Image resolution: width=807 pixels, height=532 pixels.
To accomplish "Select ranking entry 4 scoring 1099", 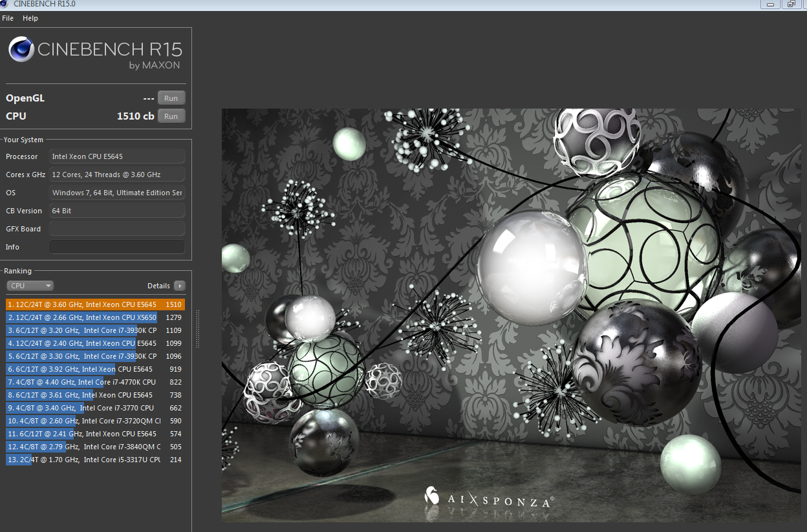I will [x=96, y=343].
